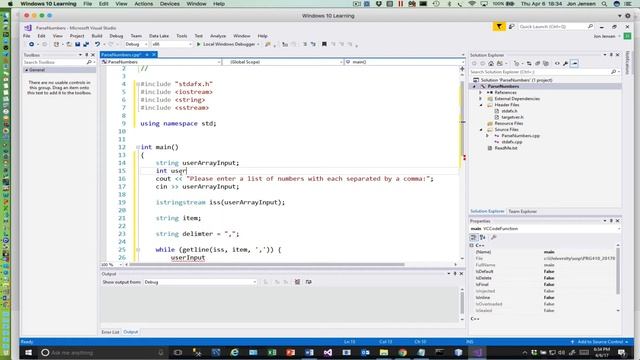Click the Save icon in the toolbar
The height and width of the screenshot is (360, 640).
(77, 44)
